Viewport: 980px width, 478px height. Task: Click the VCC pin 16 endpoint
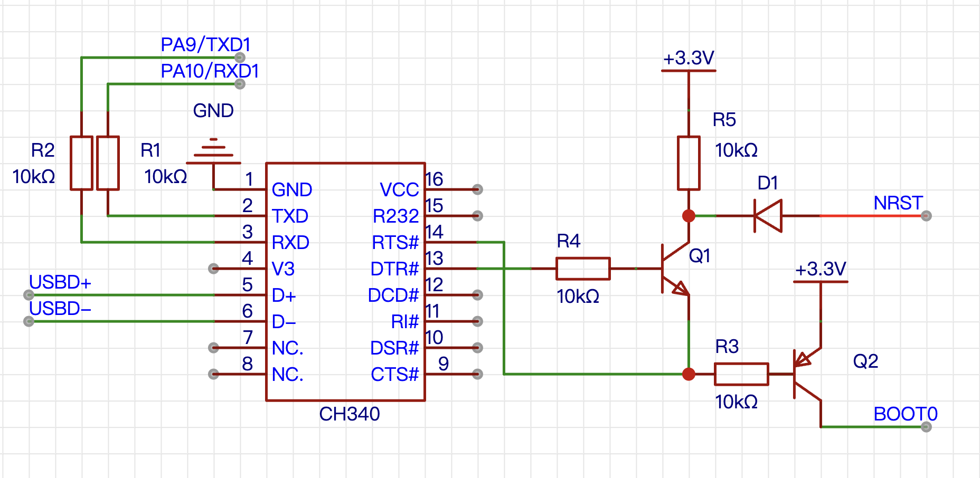[477, 189]
